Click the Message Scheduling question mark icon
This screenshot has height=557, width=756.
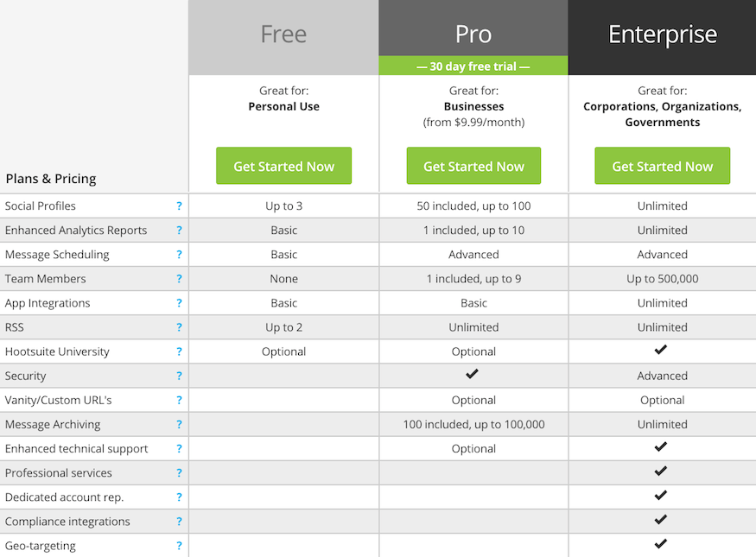point(179,254)
